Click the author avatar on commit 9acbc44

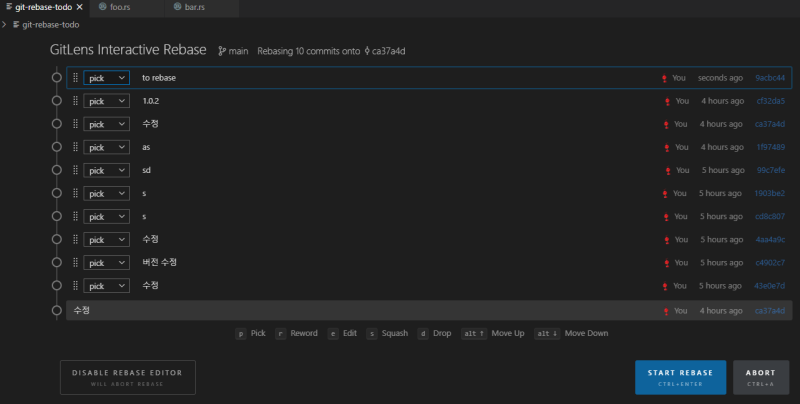[664, 78]
